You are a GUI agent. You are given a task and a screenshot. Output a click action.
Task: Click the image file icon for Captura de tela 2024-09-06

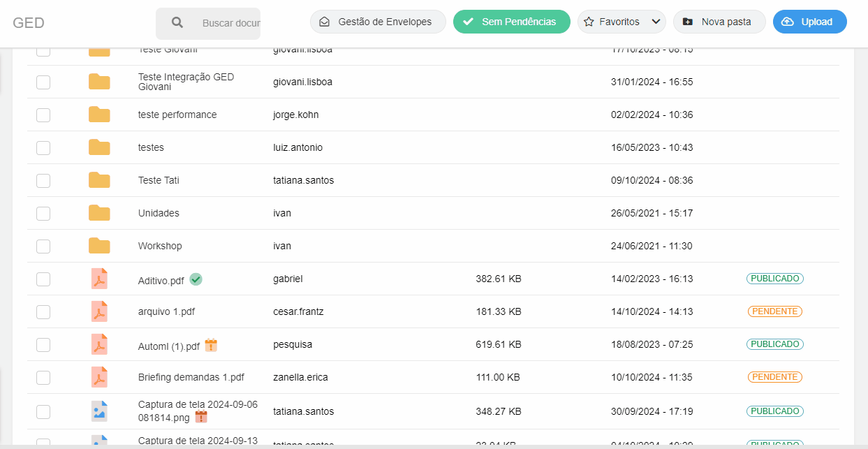pyautogui.click(x=99, y=411)
